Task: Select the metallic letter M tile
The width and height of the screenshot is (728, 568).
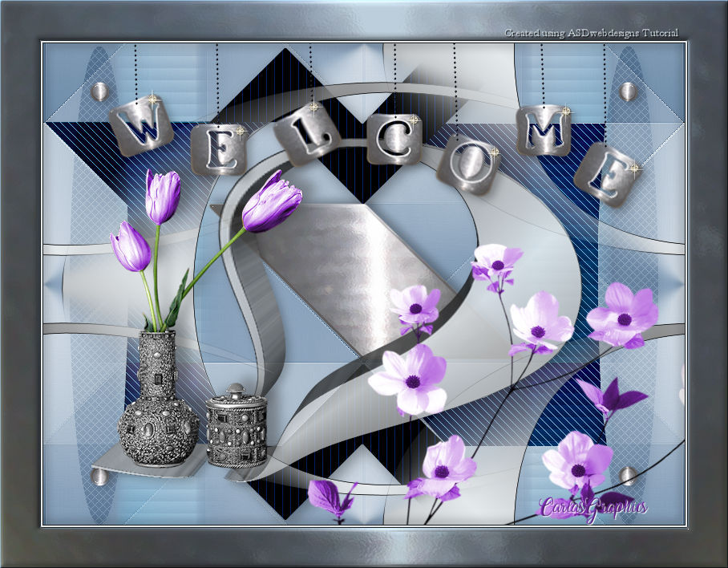Action: [x=546, y=128]
